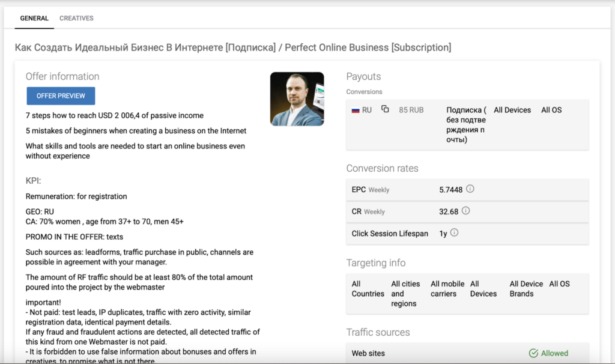Click All Device Brands targeting cell
This screenshot has height=364, width=615.
click(x=526, y=289)
